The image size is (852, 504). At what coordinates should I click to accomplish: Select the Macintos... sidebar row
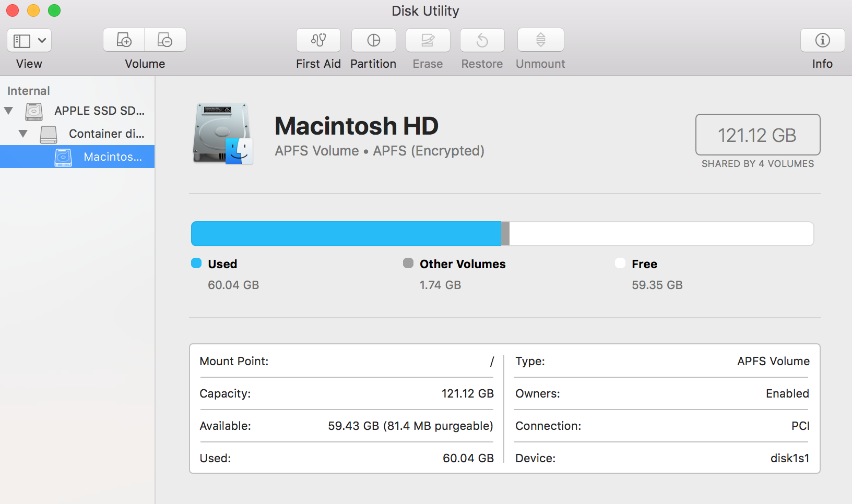(77, 157)
